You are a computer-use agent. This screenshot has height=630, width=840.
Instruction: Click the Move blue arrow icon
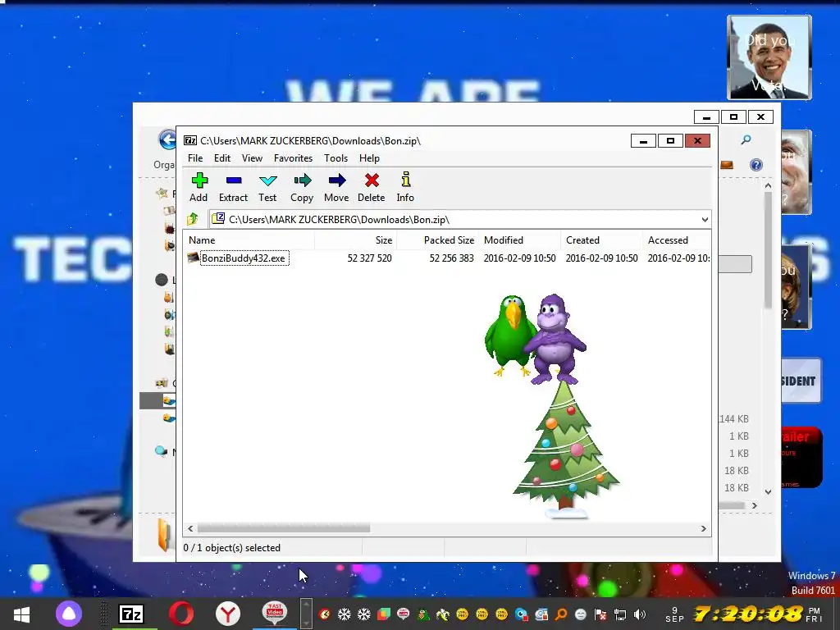pos(336,180)
